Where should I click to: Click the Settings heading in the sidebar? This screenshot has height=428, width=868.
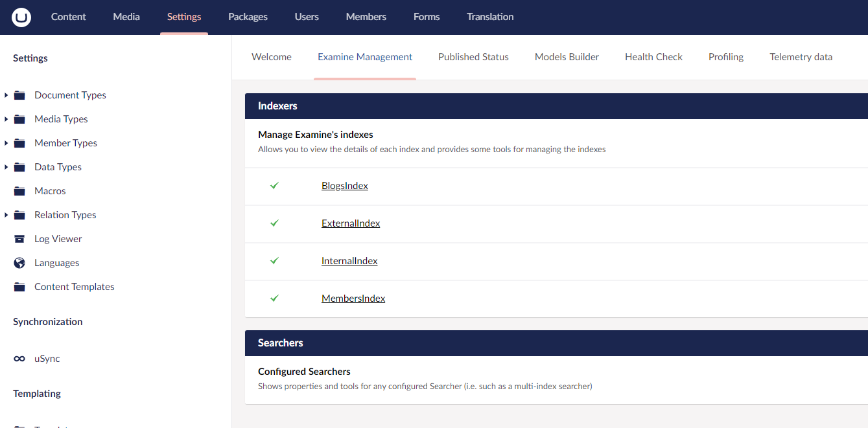30,58
